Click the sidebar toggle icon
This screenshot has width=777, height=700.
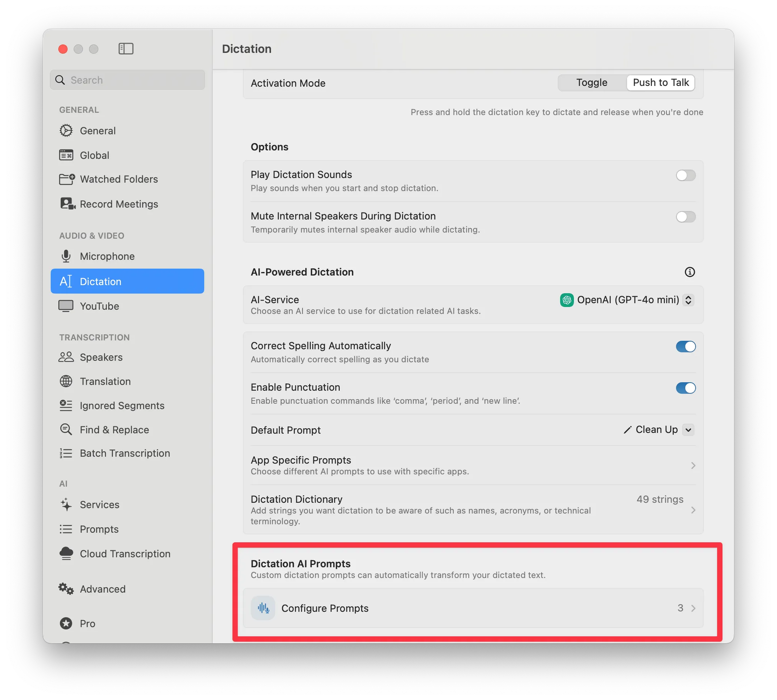(125, 49)
